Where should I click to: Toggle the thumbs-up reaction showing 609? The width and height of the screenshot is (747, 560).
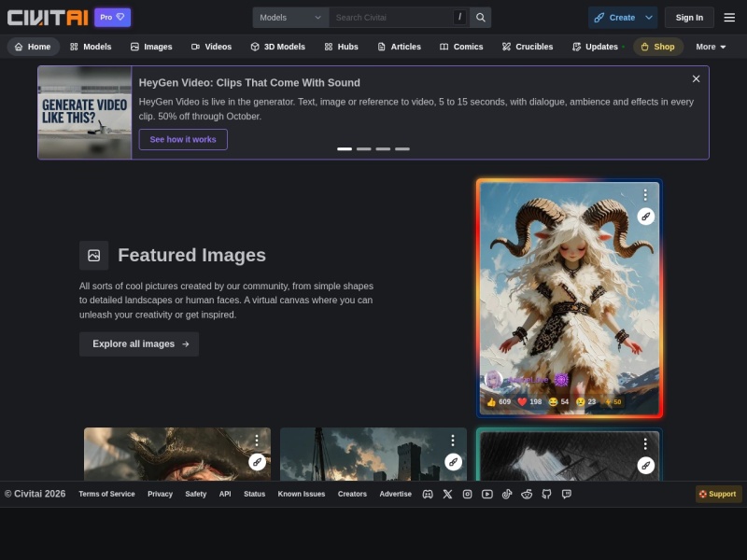(x=499, y=402)
